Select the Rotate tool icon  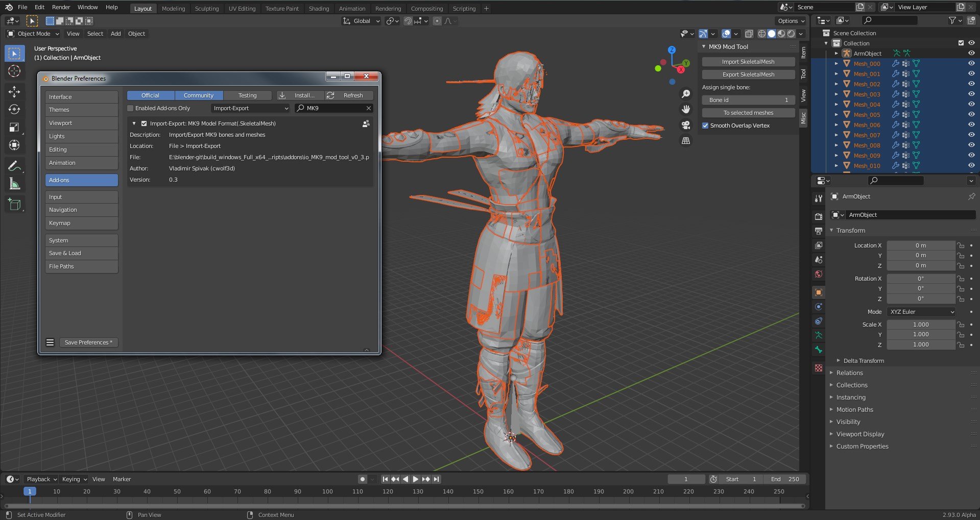tap(14, 110)
